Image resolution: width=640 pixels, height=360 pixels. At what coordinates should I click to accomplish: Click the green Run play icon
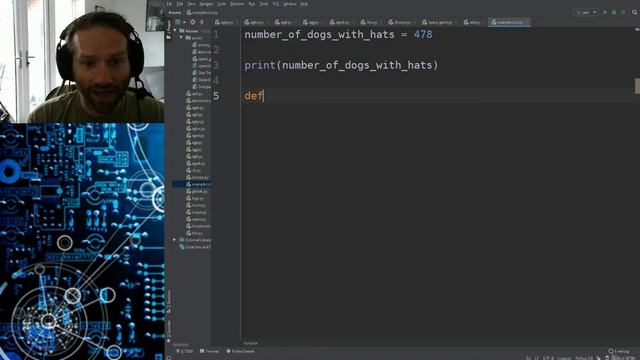tap(605, 13)
